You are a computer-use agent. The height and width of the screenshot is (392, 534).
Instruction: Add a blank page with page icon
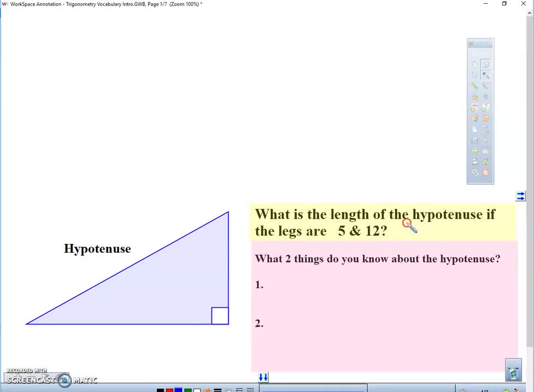[x=475, y=129]
